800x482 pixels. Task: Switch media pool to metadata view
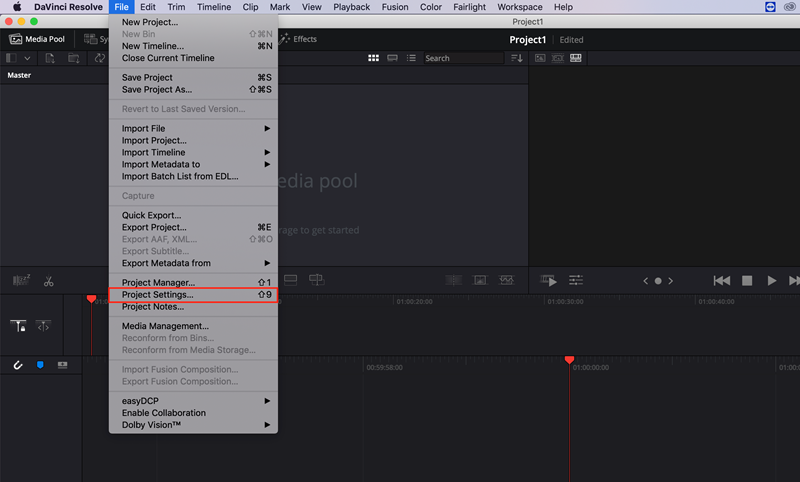tap(392, 58)
